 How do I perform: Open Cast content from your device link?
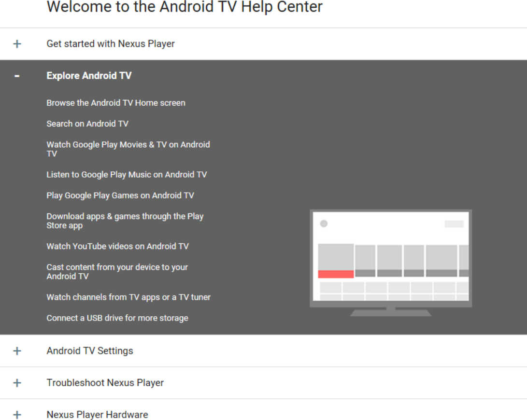117,271
